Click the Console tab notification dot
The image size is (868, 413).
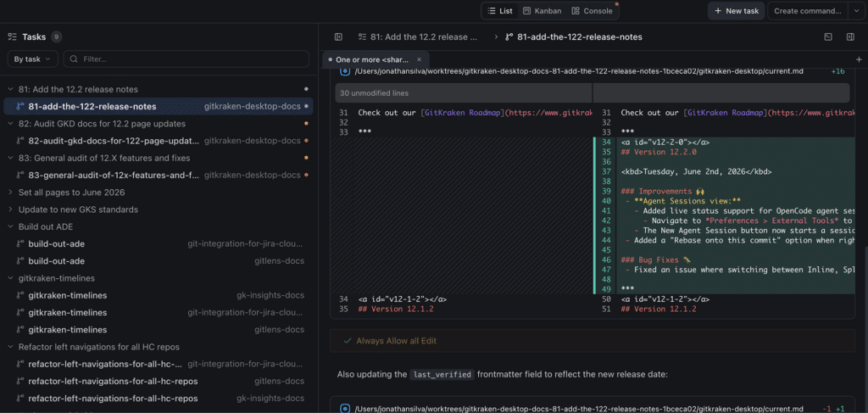(617, 4)
